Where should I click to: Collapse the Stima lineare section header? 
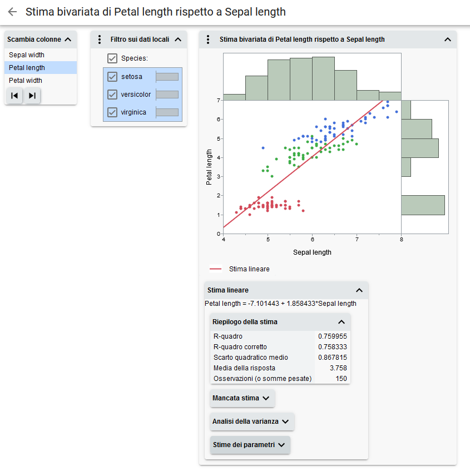(359, 290)
